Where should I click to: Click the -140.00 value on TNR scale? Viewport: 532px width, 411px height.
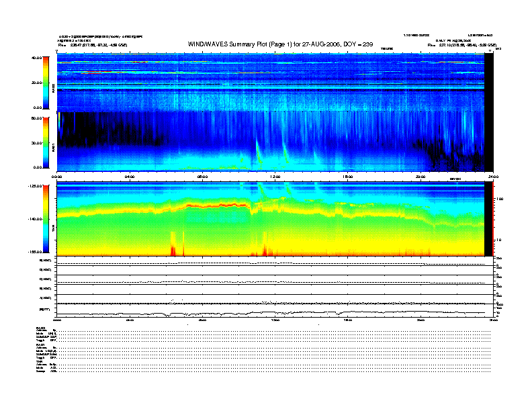click(35, 219)
